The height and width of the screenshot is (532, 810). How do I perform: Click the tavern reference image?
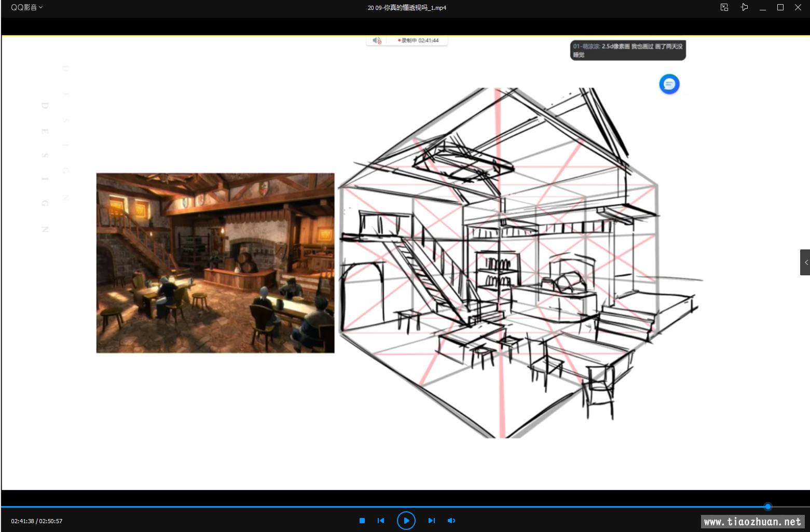215,263
